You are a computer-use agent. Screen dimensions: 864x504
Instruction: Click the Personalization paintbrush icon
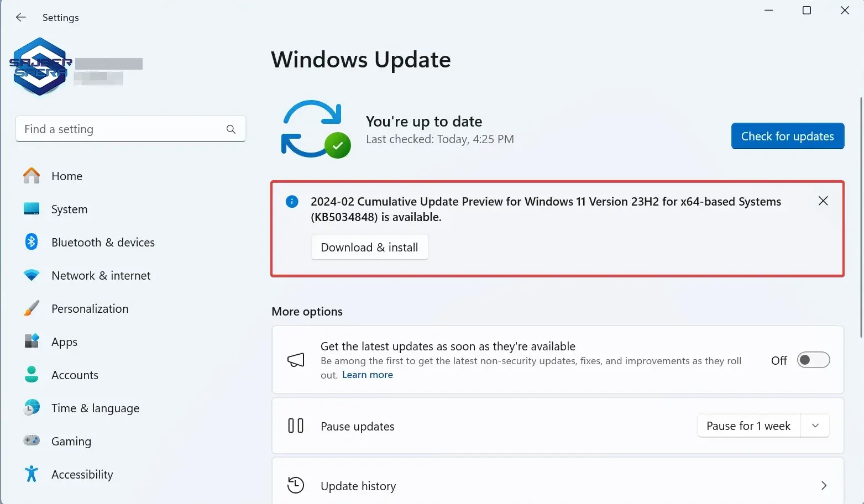click(x=32, y=308)
